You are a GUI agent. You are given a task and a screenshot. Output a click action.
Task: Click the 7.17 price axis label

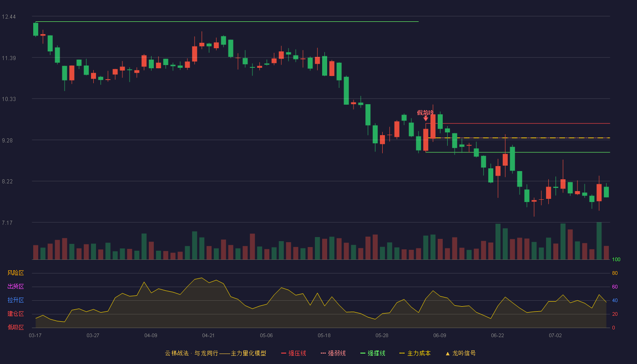[7, 223]
